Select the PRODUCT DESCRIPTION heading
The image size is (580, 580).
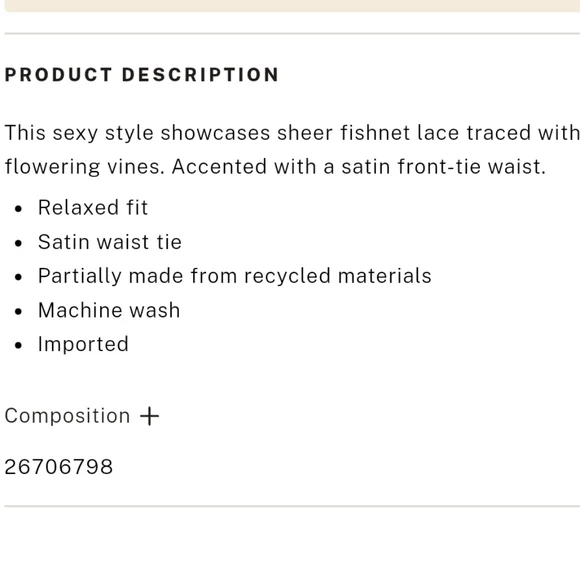pyautogui.click(x=142, y=75)
